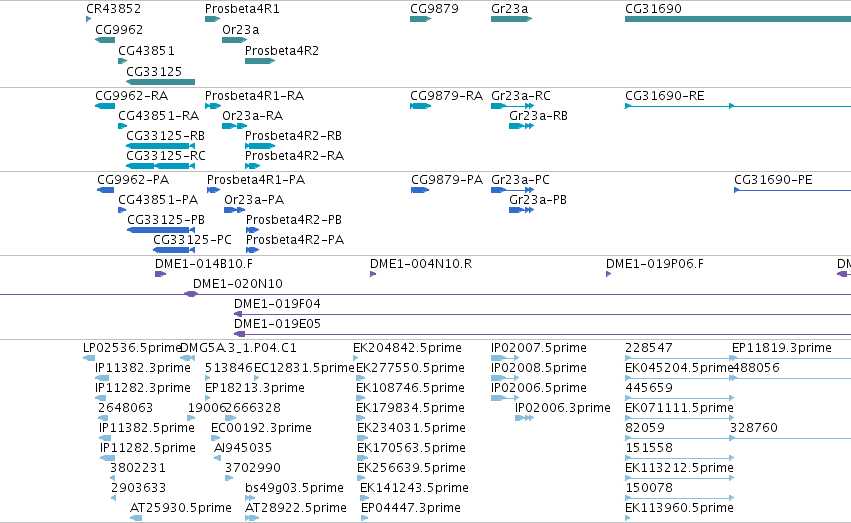Select the CG33125 gene feature
This screenshot has width=851, height=523.
coord(160,82)
